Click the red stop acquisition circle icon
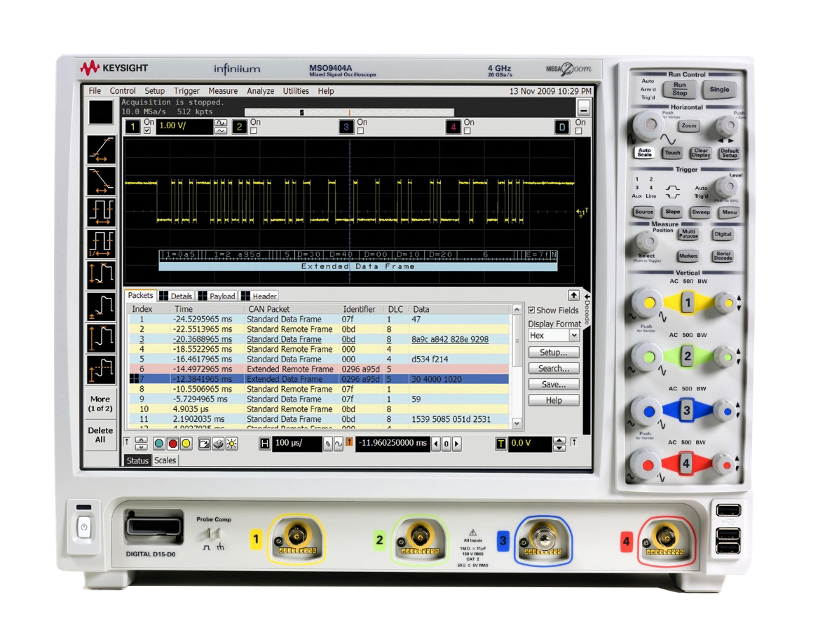 point(172,444)
